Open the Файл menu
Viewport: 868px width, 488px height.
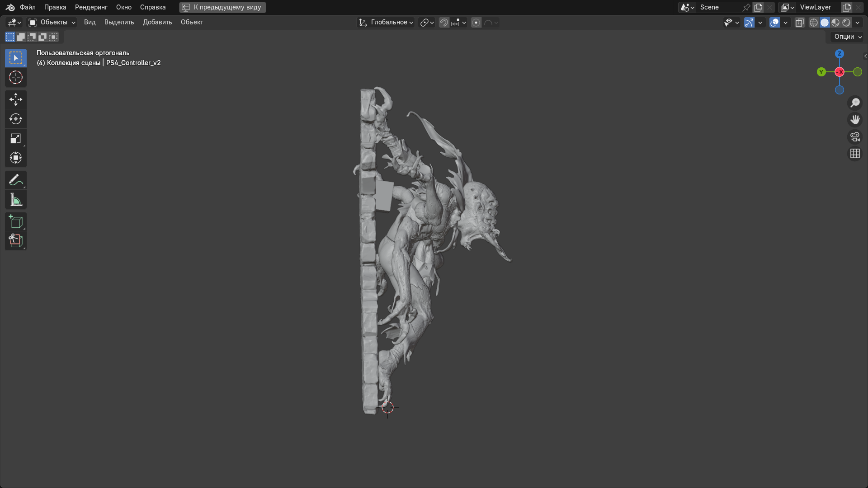(x=28, y=7)
